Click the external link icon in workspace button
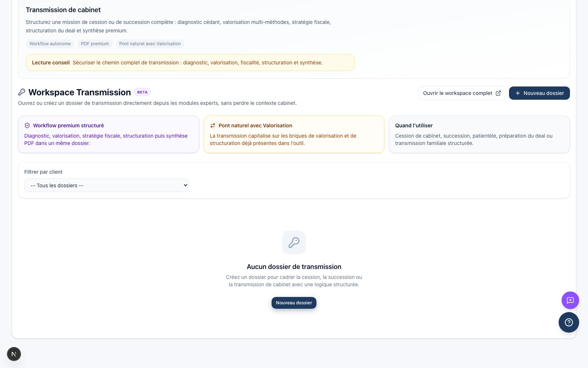This screenshot has width=588, height=368. tap(498, 93)
